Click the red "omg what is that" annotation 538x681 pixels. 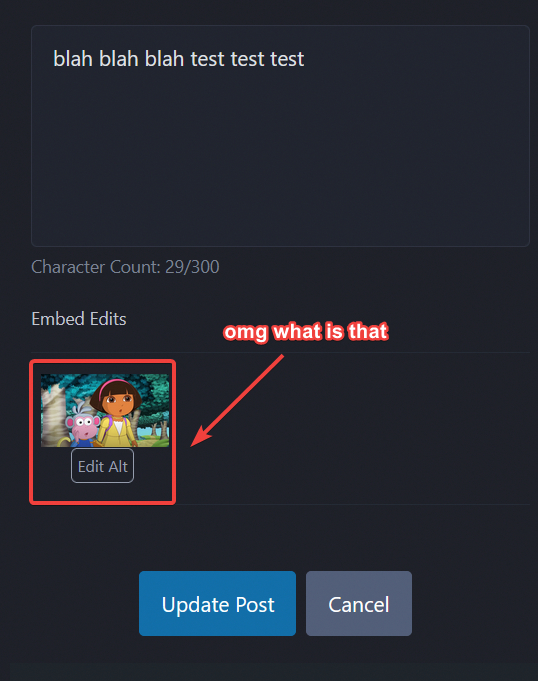pos(306,332)
